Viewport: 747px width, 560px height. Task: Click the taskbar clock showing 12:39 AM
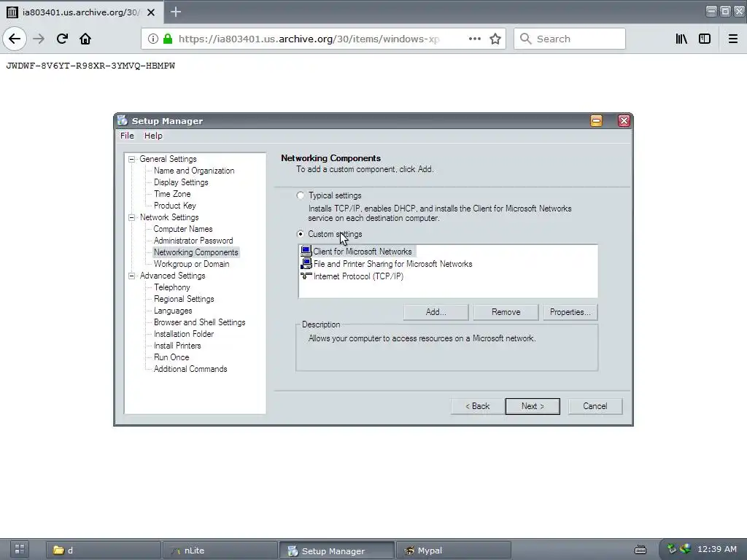(x=717, y=549)
